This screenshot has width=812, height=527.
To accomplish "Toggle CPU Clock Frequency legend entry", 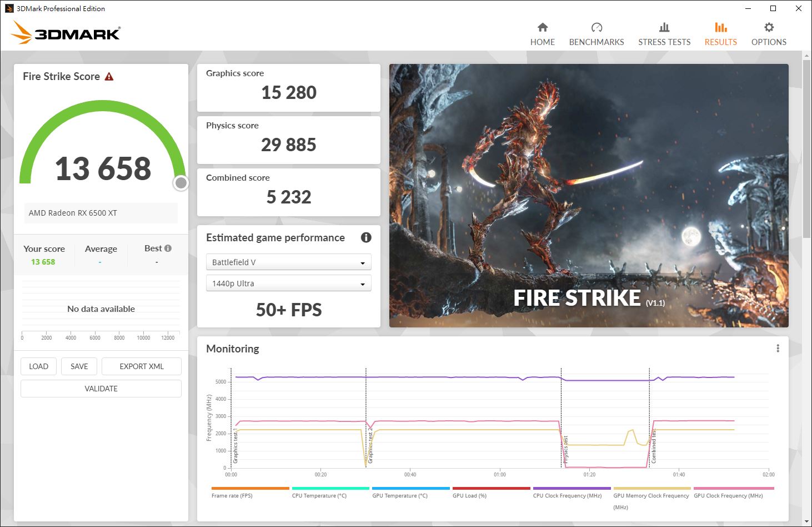I will click(572, 493).
